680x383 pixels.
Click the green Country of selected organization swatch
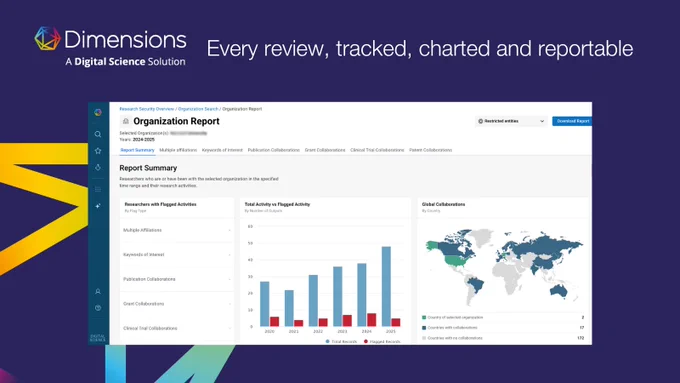click(x=424, y=318)
